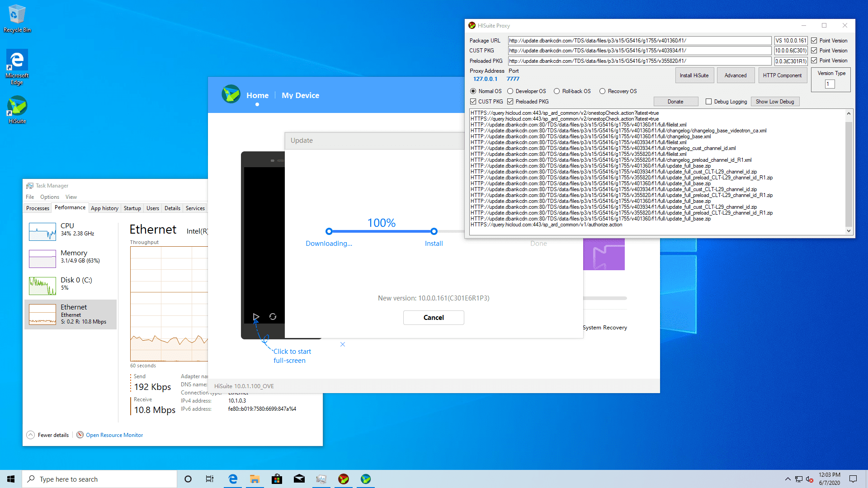Click the log scrollbar up arrow
Screen dimensions: 868x488
pyautogui.click(x=849, y=113)
